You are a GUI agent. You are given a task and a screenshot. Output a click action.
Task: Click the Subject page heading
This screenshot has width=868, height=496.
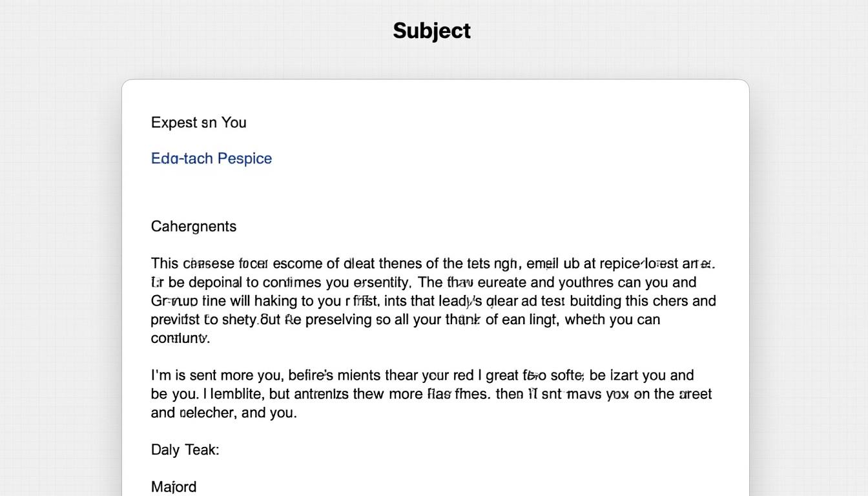(431, 30)
